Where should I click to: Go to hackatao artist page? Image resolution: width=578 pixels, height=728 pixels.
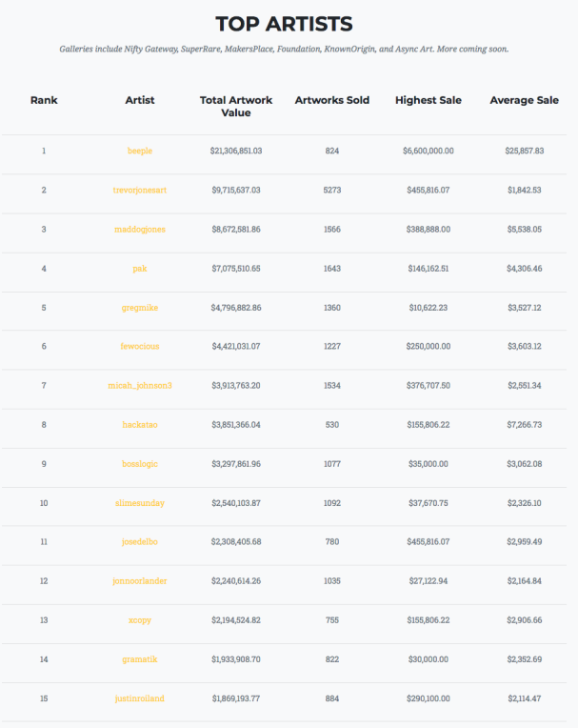(140, 424)
